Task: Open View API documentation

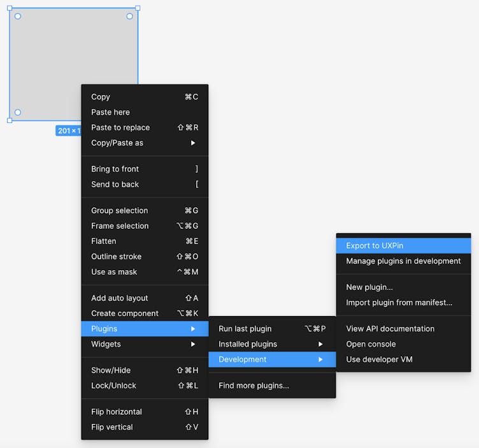Action: tap(403, 329)
